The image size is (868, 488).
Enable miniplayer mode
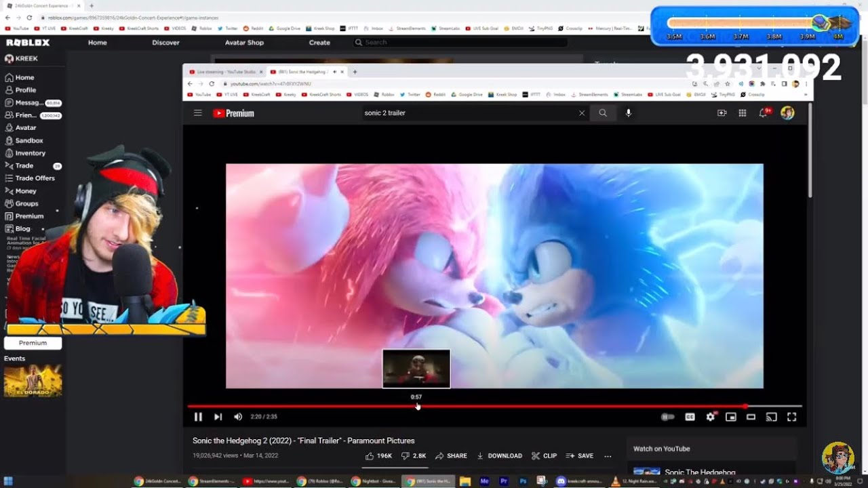[x=731, y=417]
